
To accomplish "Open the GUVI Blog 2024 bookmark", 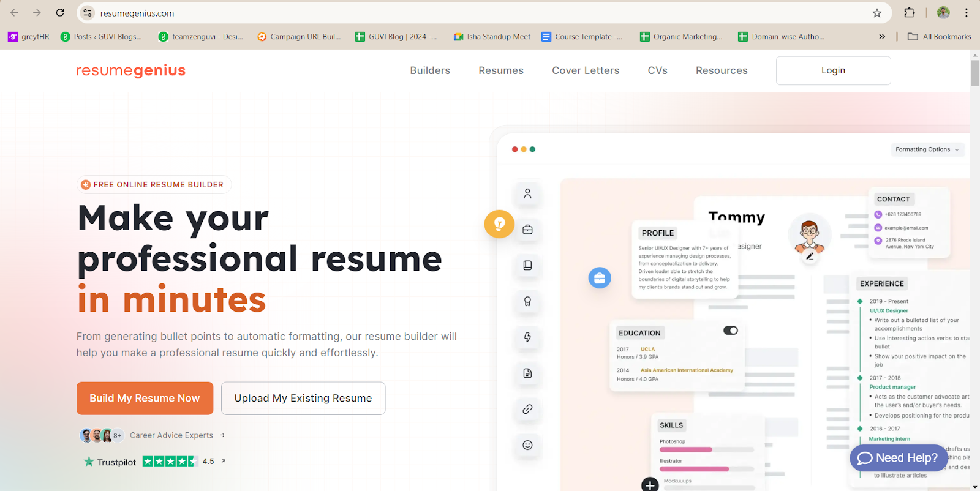I will (x=396, y=37).
